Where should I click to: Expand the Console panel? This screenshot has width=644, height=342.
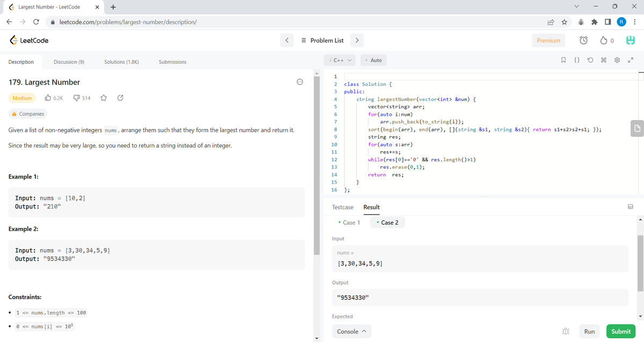click(x=352, y=331)
